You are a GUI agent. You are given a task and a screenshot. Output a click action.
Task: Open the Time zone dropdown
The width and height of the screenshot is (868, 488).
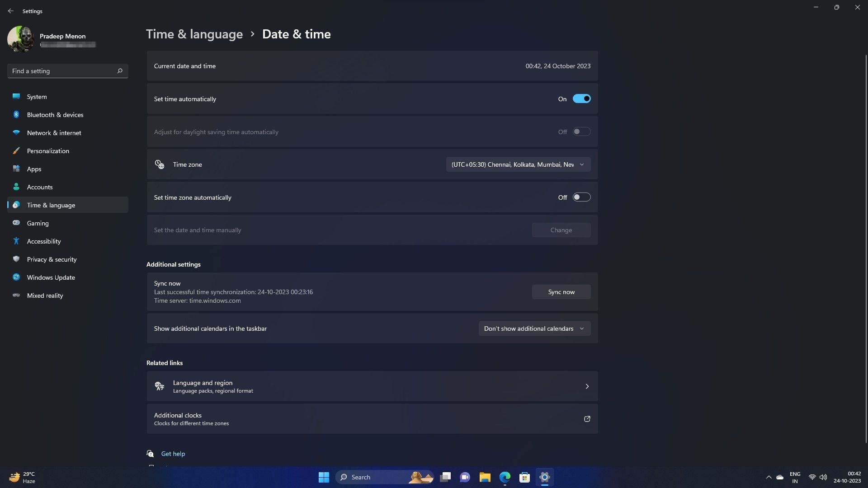(518, 164)
